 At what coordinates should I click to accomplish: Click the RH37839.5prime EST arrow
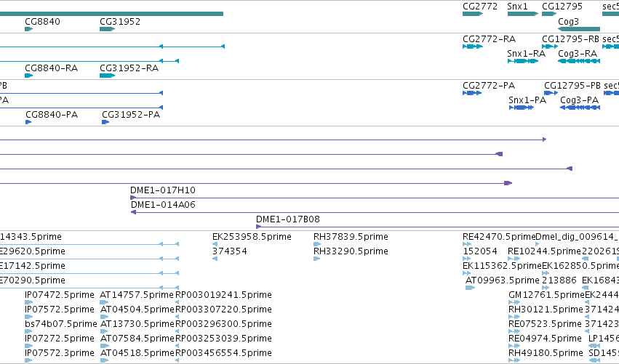pyautogui.click(x=316, y=244)
